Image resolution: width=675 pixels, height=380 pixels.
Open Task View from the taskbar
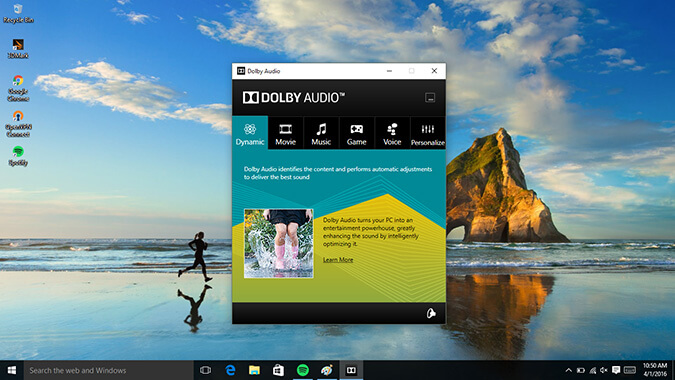point(206,370)
